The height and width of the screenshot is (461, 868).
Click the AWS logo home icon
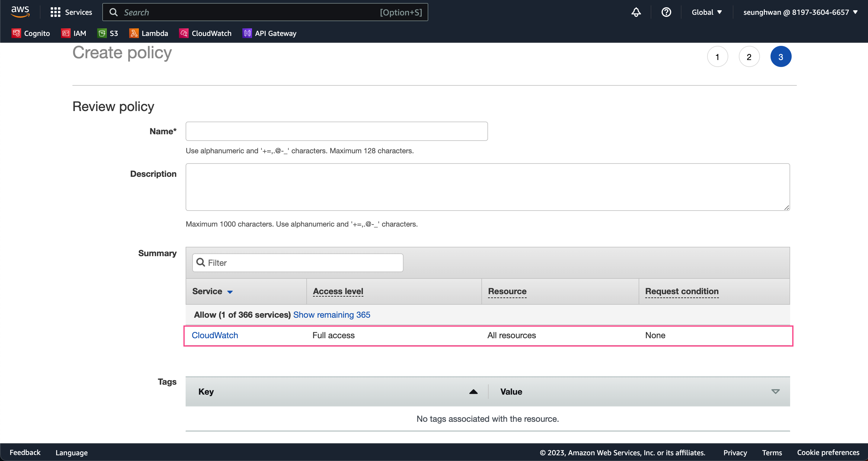(x=20, y=11)
